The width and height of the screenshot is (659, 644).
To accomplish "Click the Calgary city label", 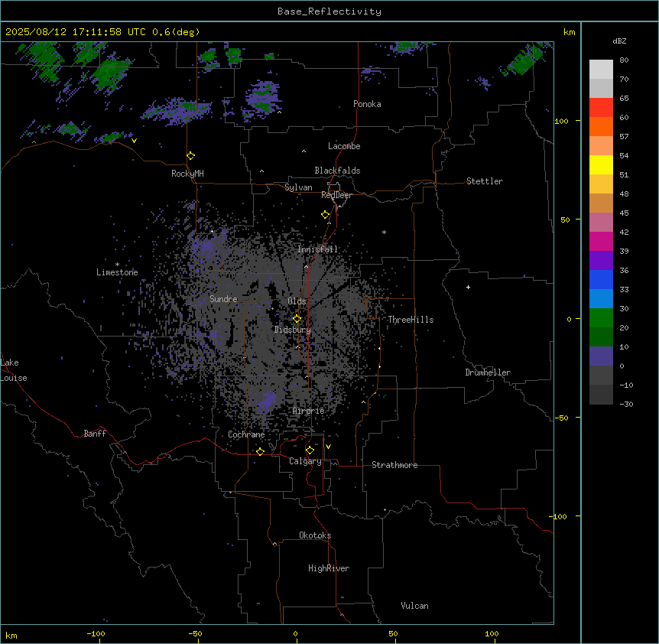I will [x=306, y=461].
